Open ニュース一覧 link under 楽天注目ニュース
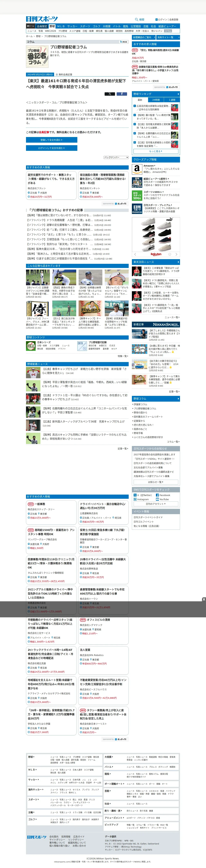The image size is (206, 868). 172,317
